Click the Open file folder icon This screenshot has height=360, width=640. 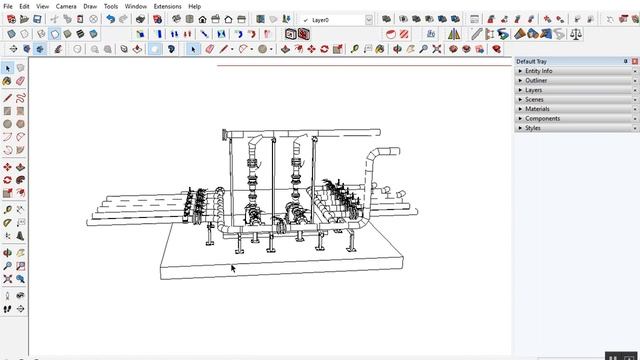point(24,19)
